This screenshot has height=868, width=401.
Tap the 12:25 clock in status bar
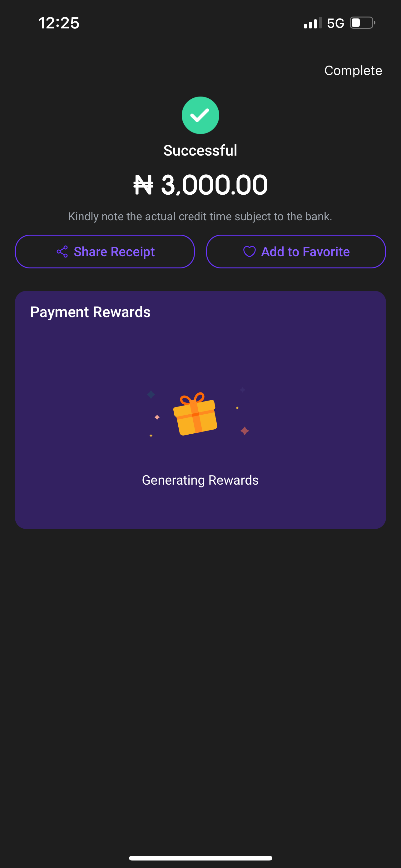pyautogui.click(x=59, y=23)
